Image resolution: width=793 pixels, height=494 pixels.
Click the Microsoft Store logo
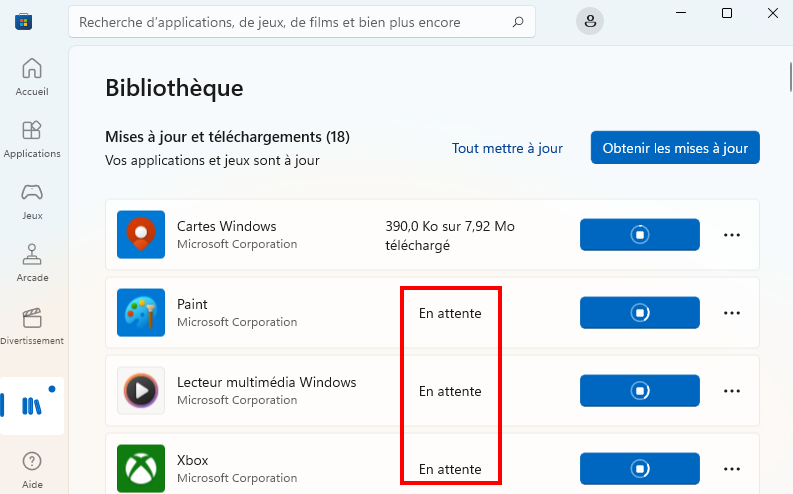point(23,22)
